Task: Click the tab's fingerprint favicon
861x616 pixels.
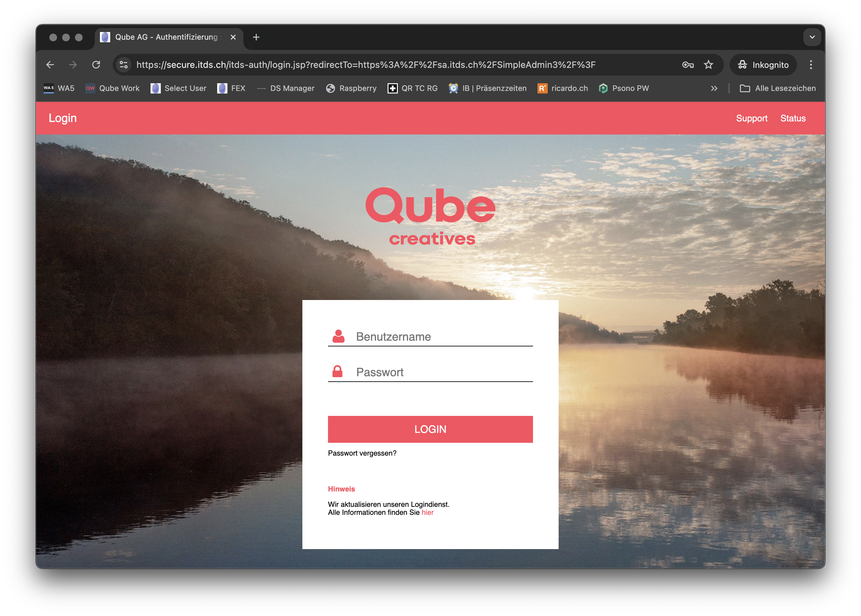Action: (x=105, y=37)
